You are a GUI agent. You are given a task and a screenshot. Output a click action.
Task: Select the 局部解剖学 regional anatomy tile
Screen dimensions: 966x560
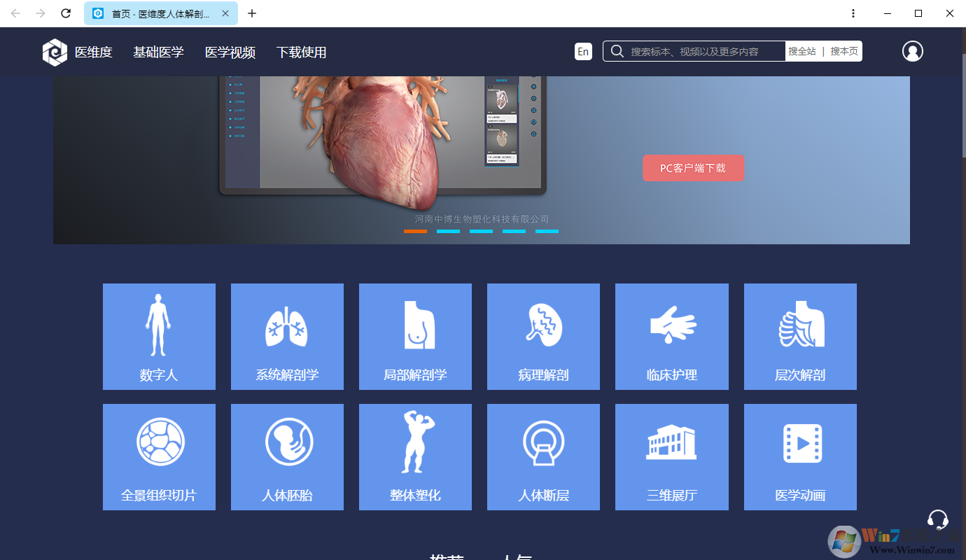pos(415,337)
